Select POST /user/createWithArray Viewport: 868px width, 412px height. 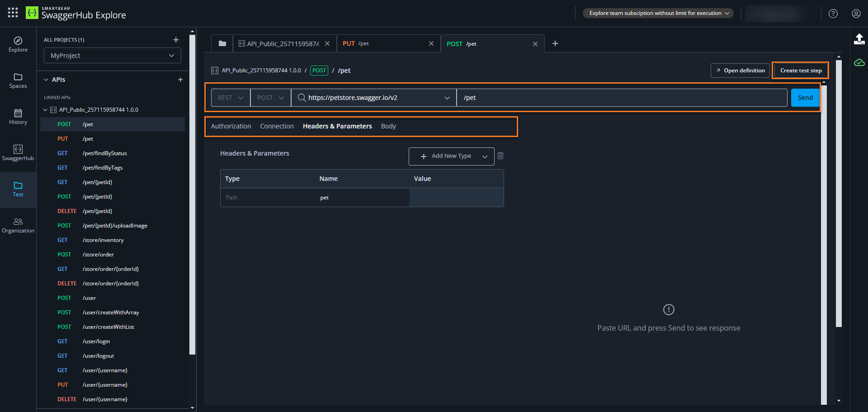pyautogui.click(x=113, y=313)
